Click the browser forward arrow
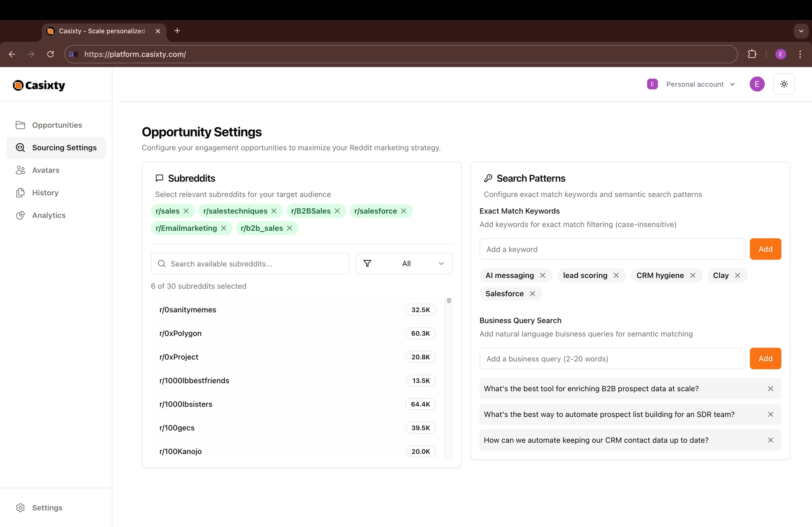 click(31, 54)
